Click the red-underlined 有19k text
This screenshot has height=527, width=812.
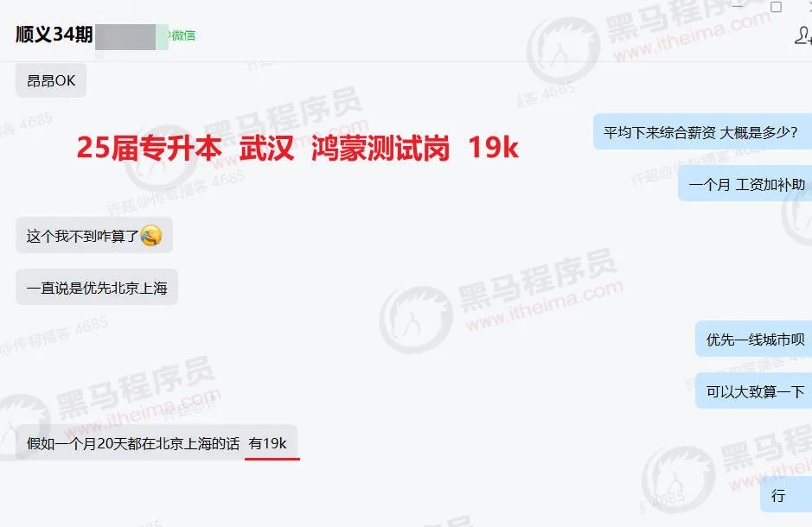268,443
